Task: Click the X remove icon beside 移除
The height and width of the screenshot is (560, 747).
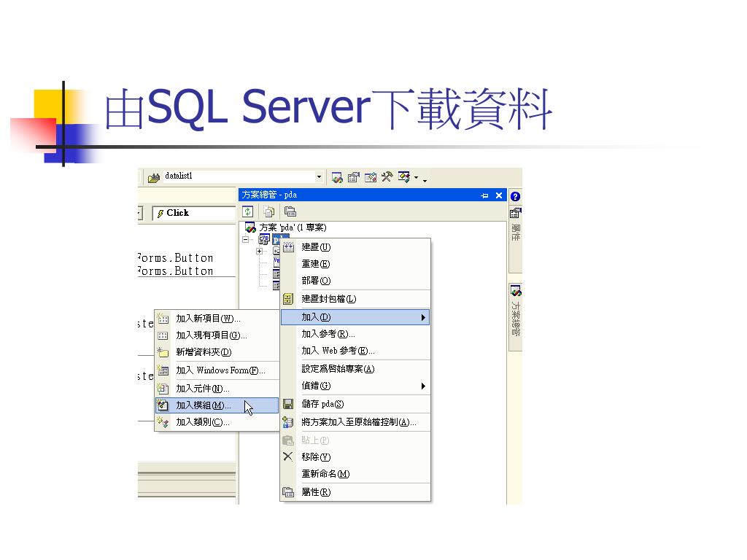Action: pos(287,456)
